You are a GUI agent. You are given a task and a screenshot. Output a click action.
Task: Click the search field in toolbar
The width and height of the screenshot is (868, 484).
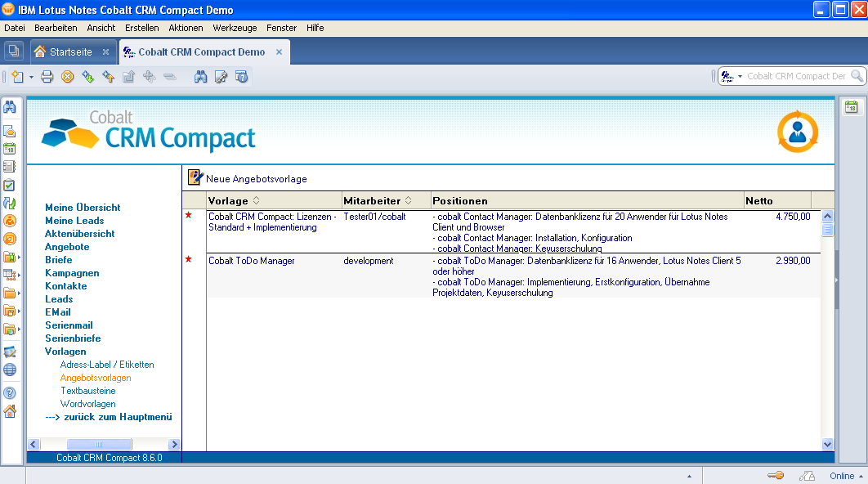click(x=796, y=76)
